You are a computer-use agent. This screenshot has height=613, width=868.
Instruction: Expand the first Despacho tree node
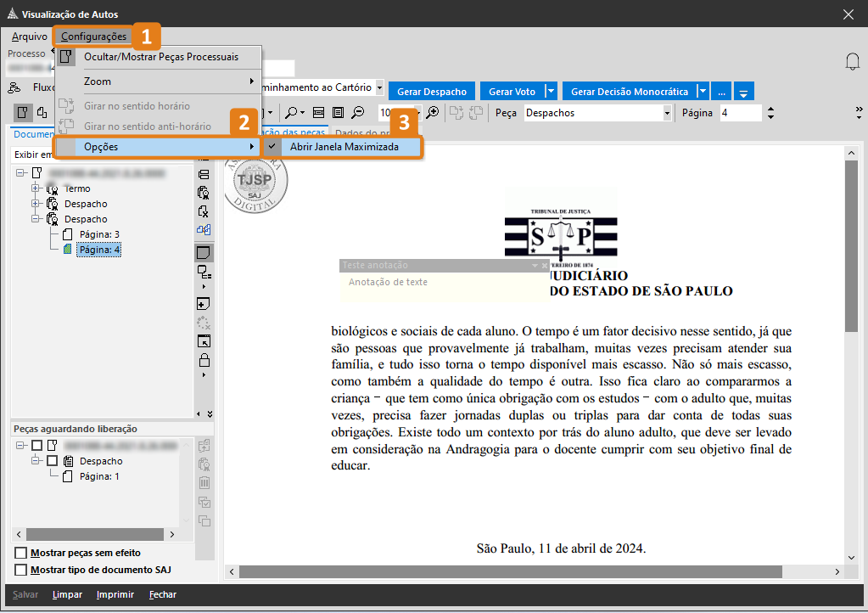click(36, 203)
